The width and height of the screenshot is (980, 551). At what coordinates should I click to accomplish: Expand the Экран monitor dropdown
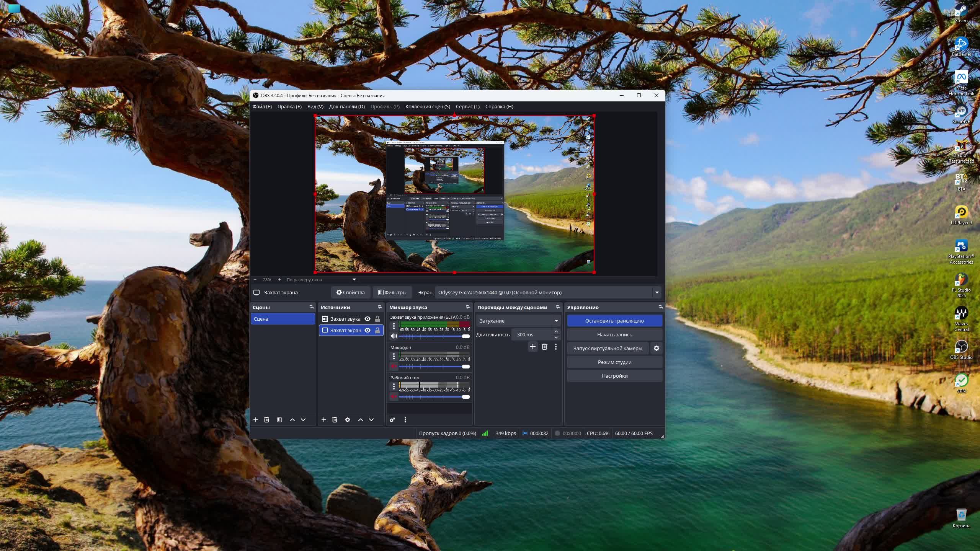point(657,292)
